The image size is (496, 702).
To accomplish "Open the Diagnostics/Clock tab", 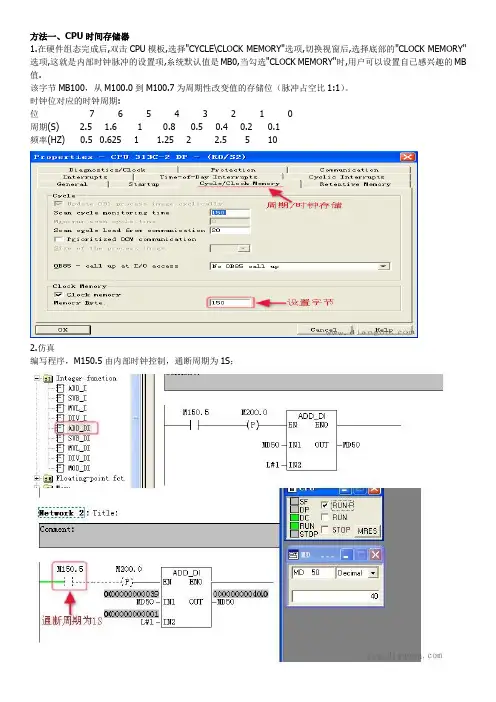I will 107,170.
